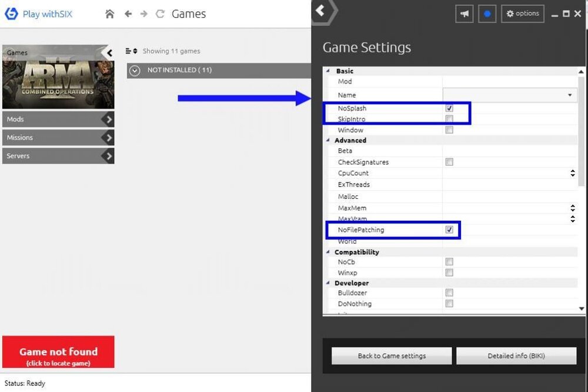588x392 pixels.
Task: Enable the CheckSignatures checkbox
Action: coord(449,162)
